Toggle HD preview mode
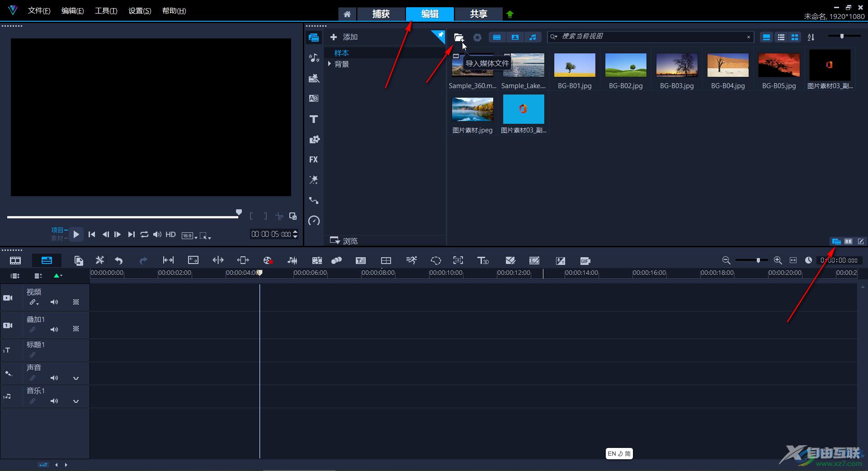Viewport: 868px width, 471px height. [x=170, y=235]
